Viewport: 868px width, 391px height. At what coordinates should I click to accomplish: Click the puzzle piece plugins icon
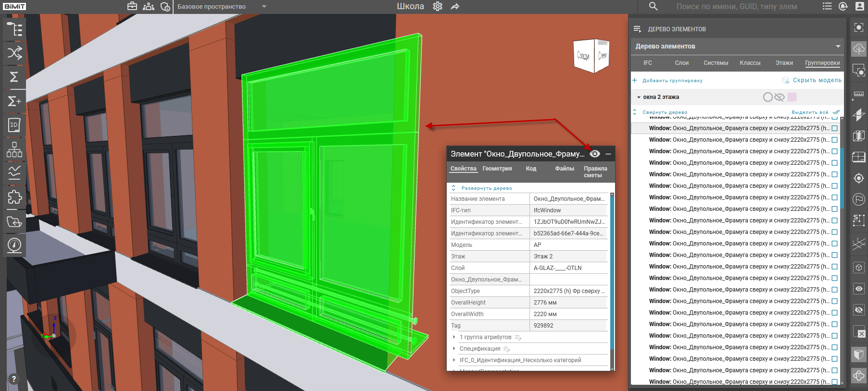14,197
